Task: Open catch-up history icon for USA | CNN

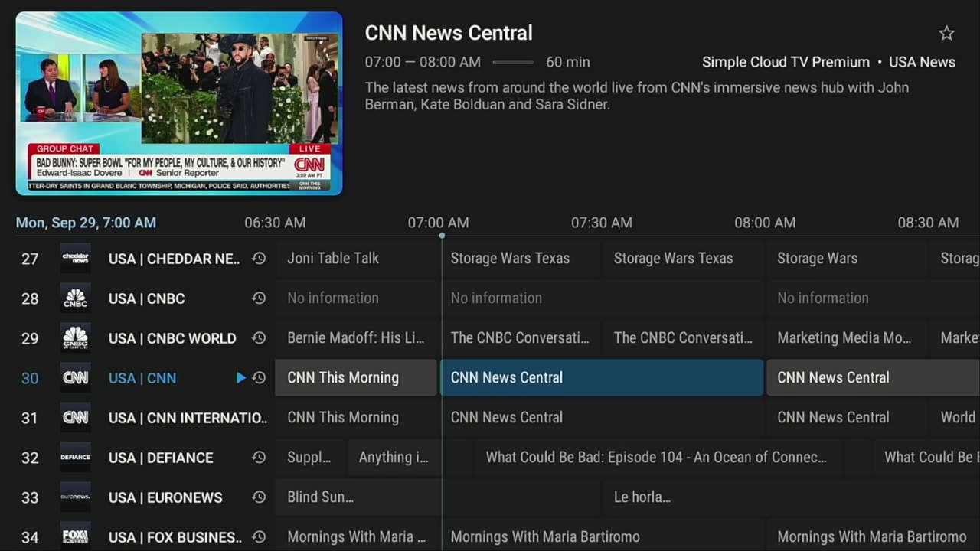Action: coord(259,378)
